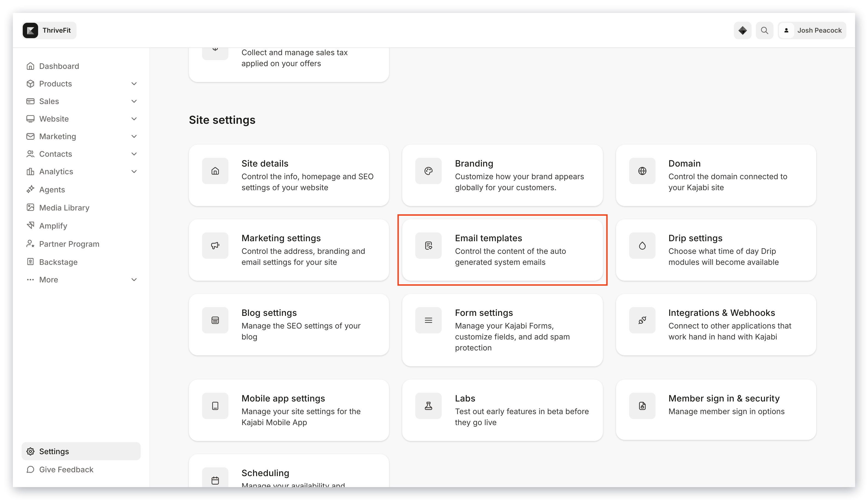Click the Marketing settings megaphone icon

pyautogui.click(x=215, y=245)
